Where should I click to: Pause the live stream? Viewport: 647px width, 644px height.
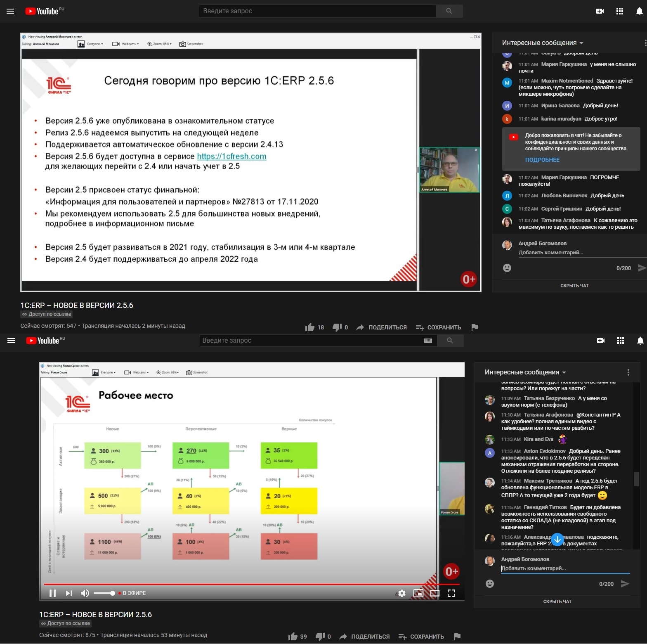click(x=52, y=593)
